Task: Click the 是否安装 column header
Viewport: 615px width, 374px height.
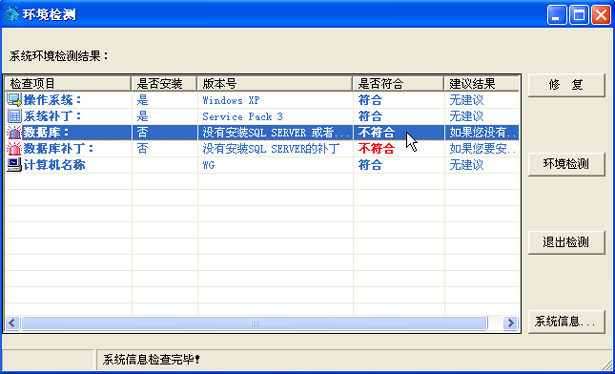Action: pyautogui.click(x=164, y=84)
